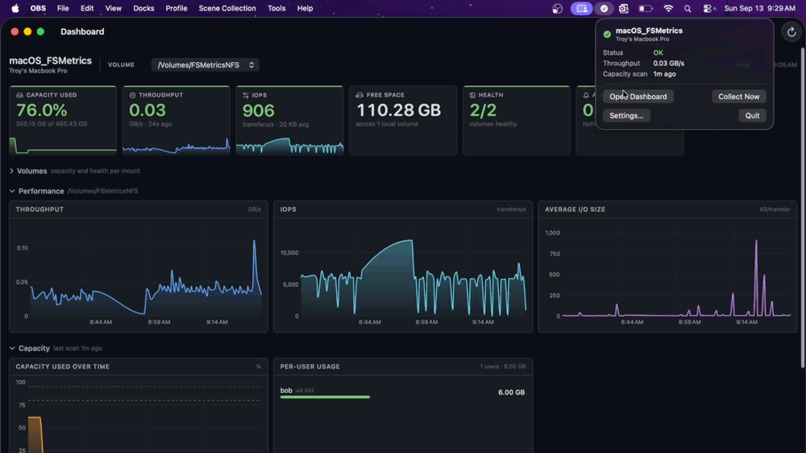Image resolution: width=806 pixels, height=453 pixels.
Task: Click the Throughput card sparkline
Action: [176, 146]
